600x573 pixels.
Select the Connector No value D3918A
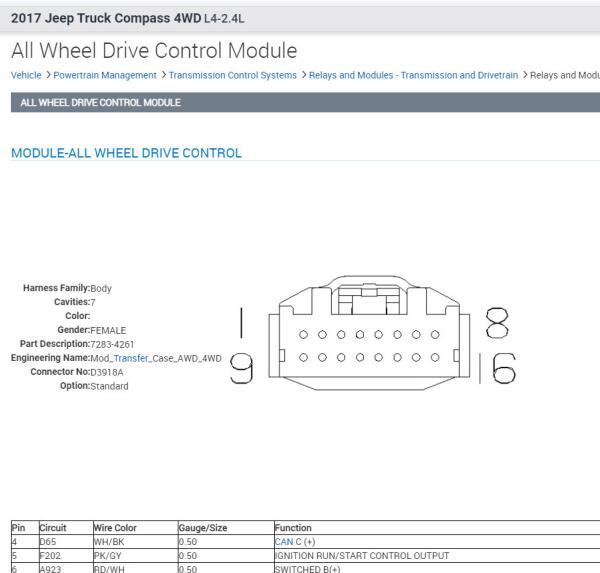point(107,372)
